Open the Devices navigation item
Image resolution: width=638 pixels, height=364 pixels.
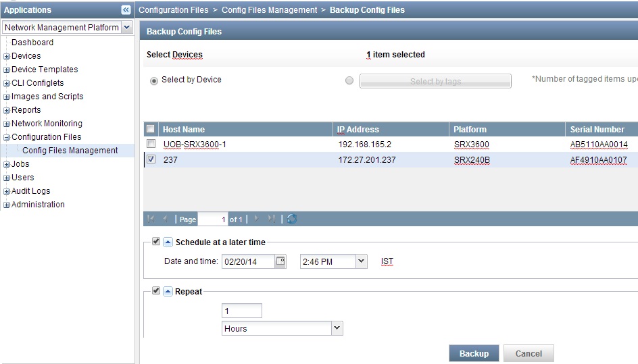(x=26, y=56)
